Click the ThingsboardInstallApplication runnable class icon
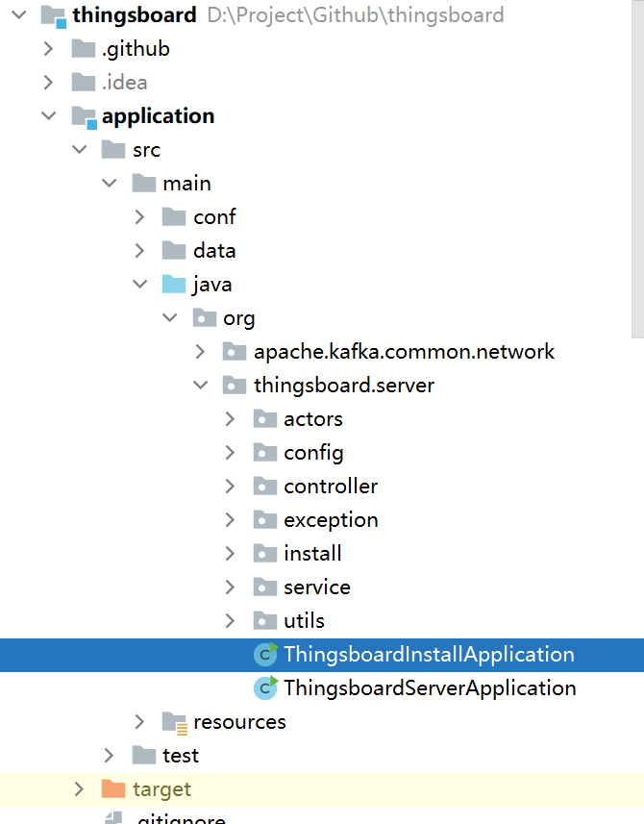Viewport: 644px width, 824px height. [265, 654]
